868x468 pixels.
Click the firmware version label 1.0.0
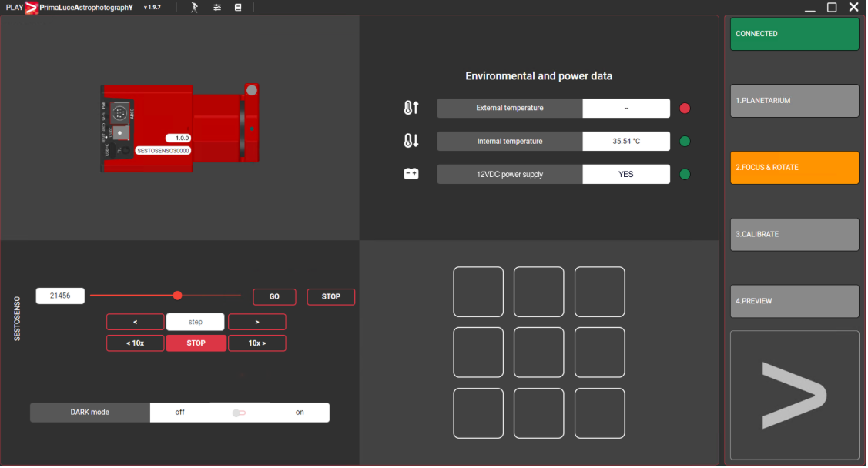178,139
